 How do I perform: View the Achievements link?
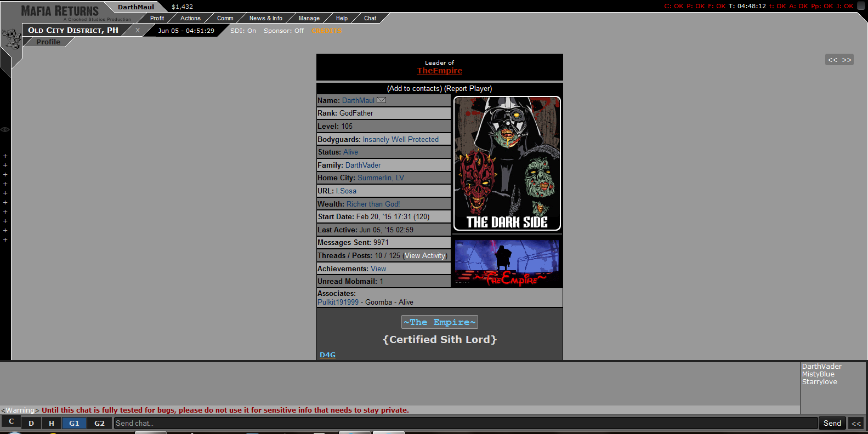(378, 269)
